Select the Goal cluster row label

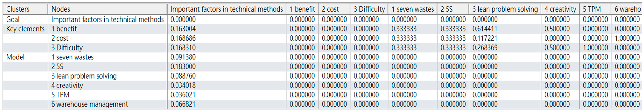(13, 19)
